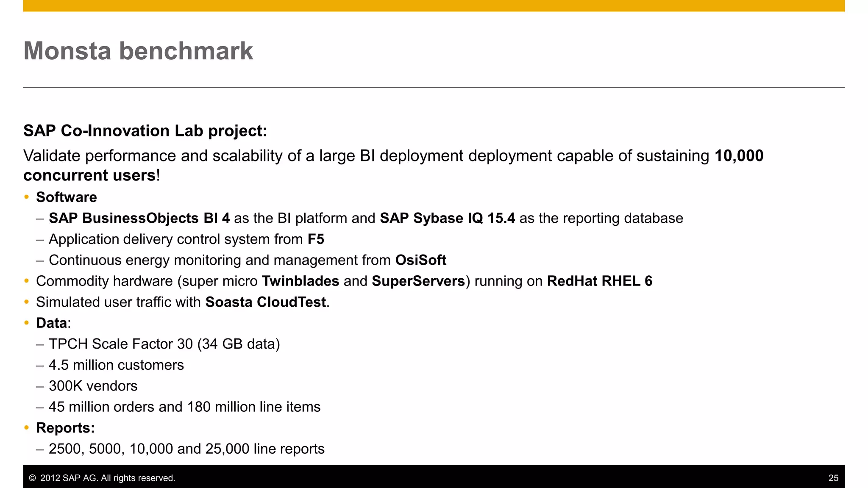Click the bold 'F5' text
Viewport: 868px width, 488px height.
316,239
